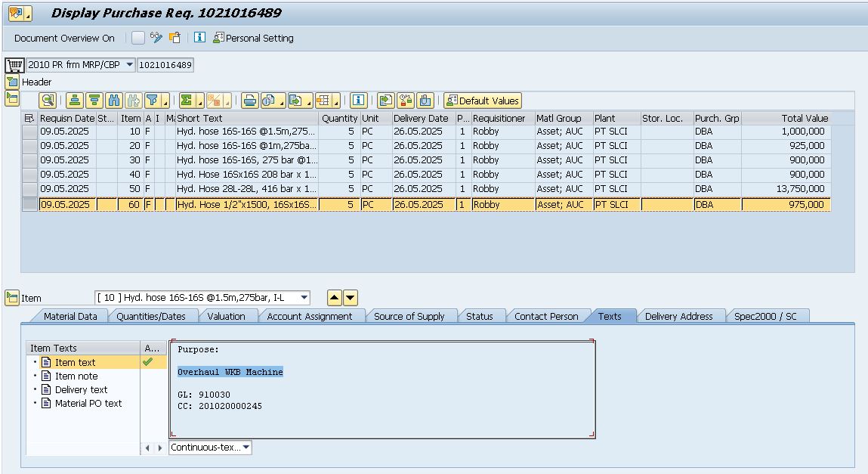Select Item text entry in Item Texts
The width and height of the screenshot is (868, 474).
click(x=75, y=362)
